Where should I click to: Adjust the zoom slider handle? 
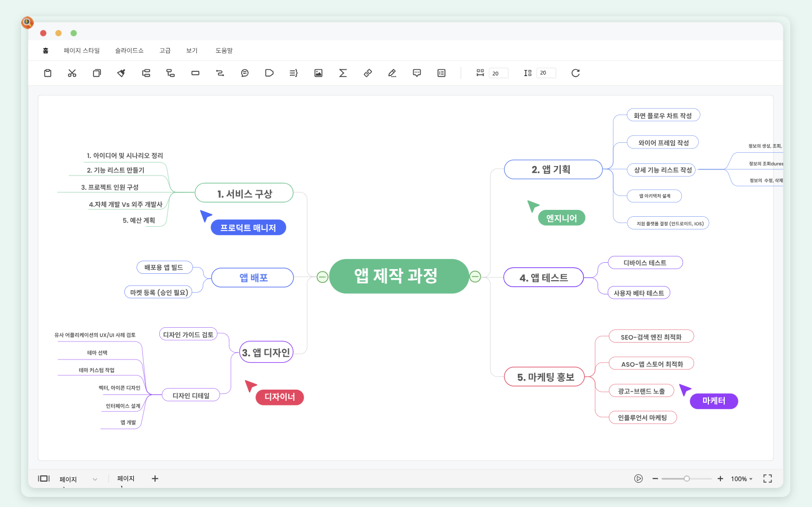[687, 478]
